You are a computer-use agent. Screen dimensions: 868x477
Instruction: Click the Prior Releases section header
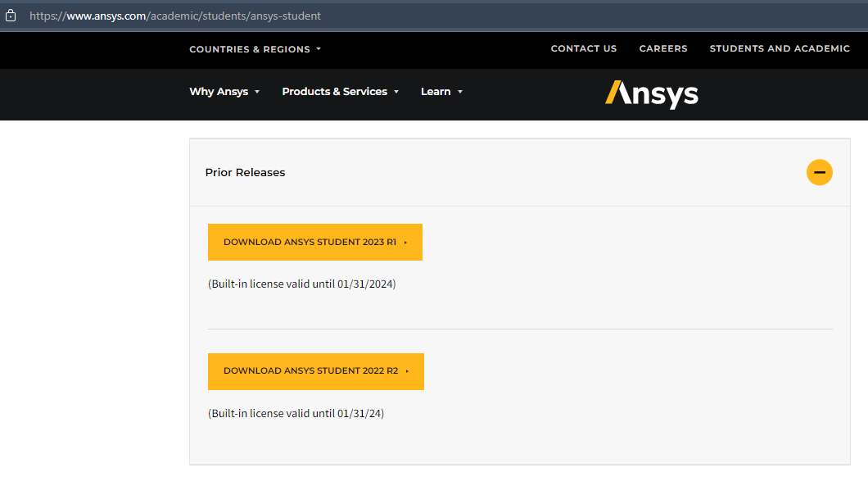click(246, 173)
